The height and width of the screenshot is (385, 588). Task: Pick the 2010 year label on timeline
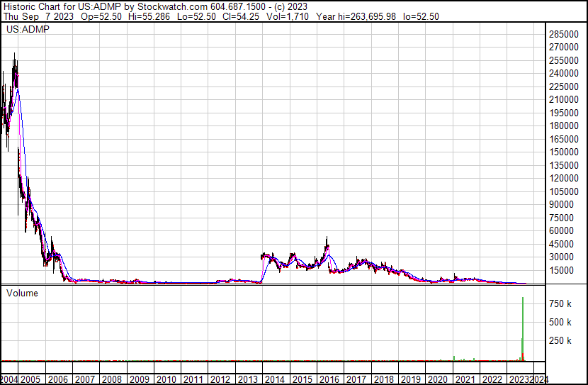[x=166, y=379]
